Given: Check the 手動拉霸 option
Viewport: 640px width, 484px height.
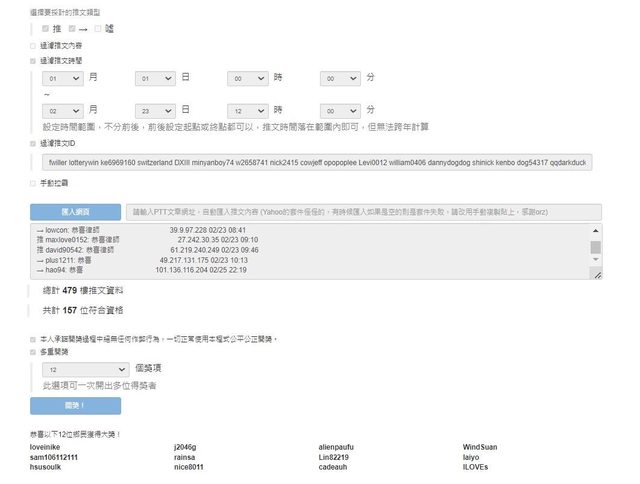Looking at the screenshot, I should (32, 183).
